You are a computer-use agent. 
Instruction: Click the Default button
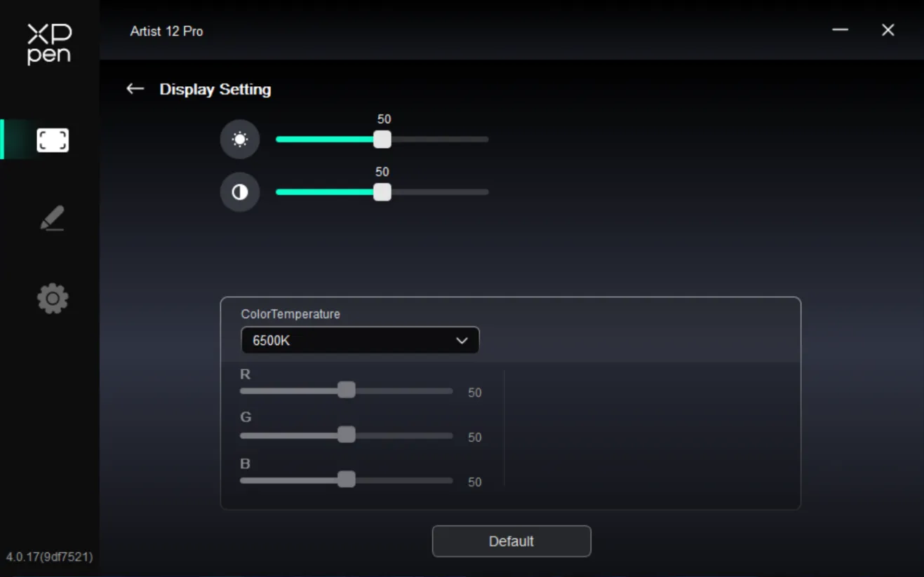coord(511,541)
